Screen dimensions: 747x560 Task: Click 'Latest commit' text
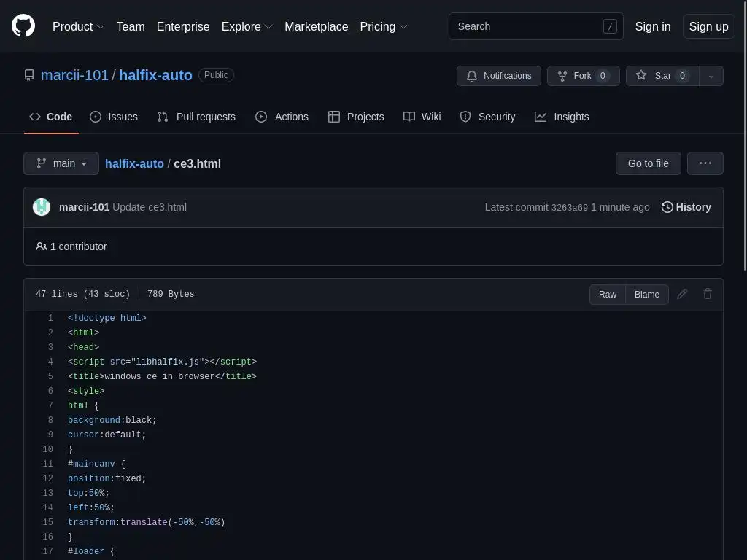[x=516, y=207]
